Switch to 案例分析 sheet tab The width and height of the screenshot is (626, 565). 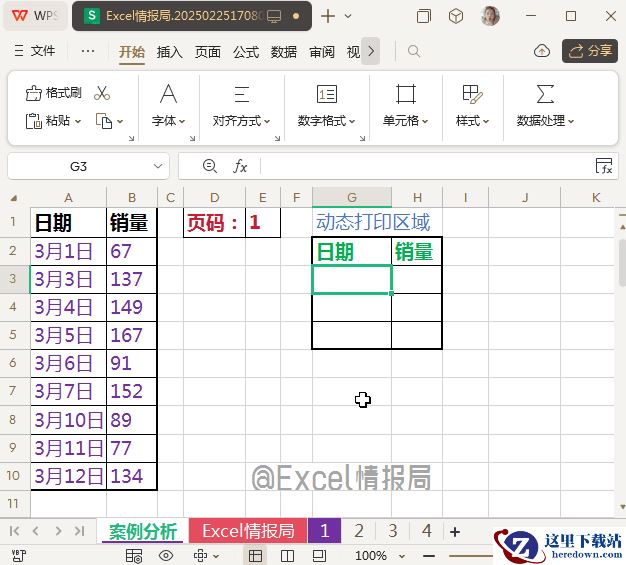coord(143,531)
